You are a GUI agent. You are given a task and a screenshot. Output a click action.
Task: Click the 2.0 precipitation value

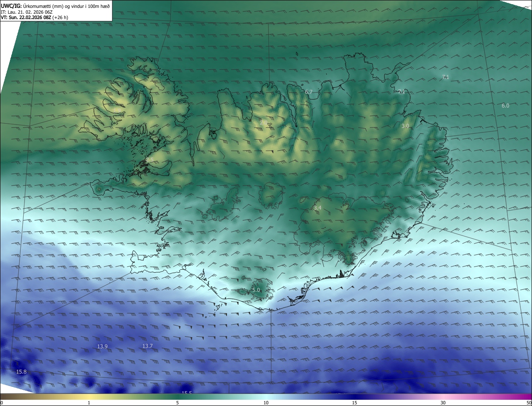(264, 123)
